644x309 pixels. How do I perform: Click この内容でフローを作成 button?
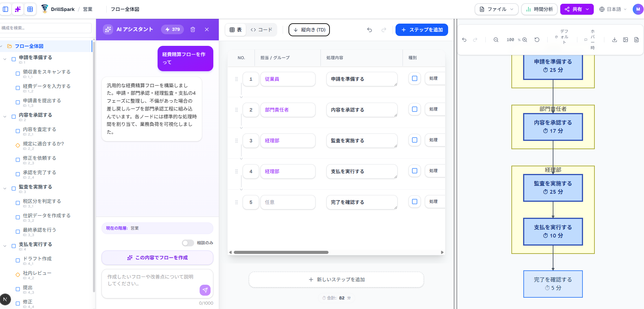pos(157,258)
